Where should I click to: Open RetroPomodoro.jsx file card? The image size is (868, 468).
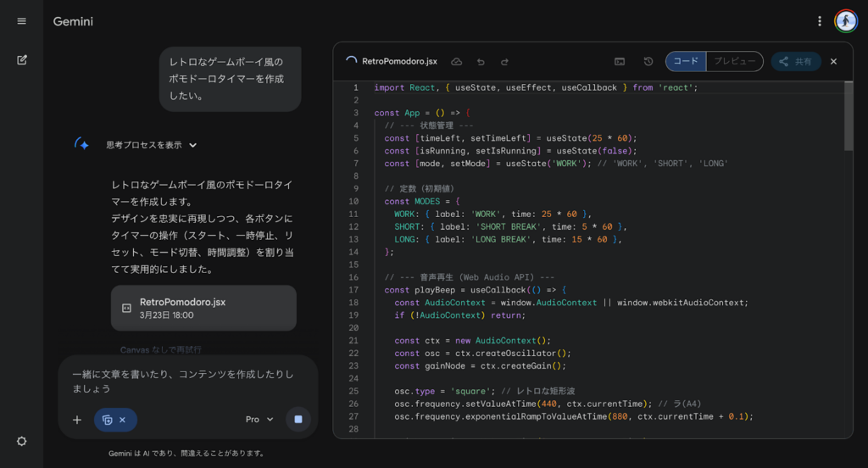(203, 308)
